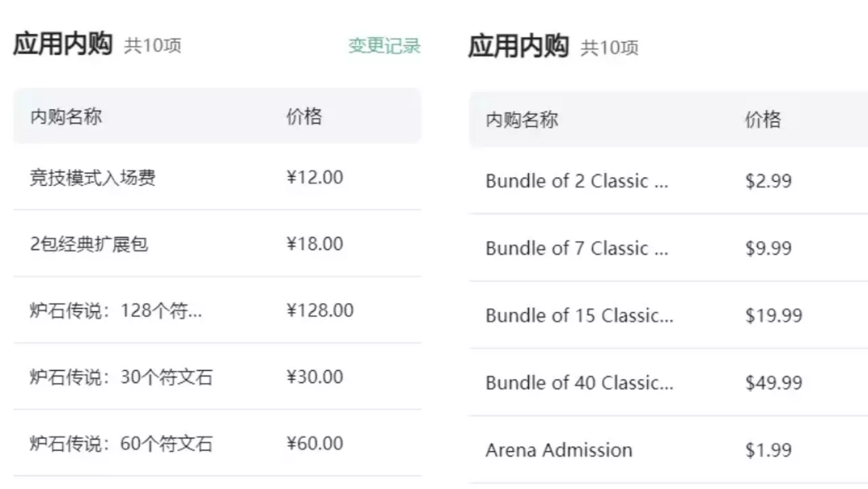Select the 炉石传说：30个符文石 row
This screenshot has width=868, height=489.
(217, 376)
